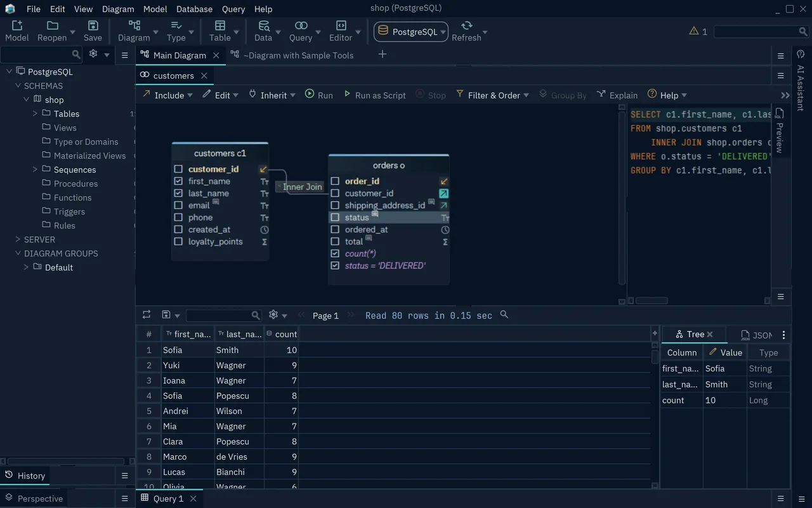Screen dimensions: 812x508
Task: Click the search icon beside the read rows status
Action: 504,314
